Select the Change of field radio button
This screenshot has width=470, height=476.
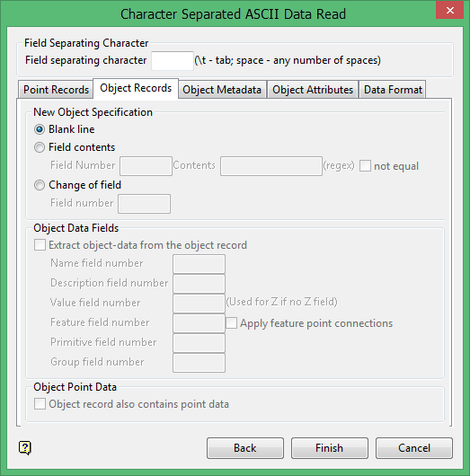coord(40,185)
